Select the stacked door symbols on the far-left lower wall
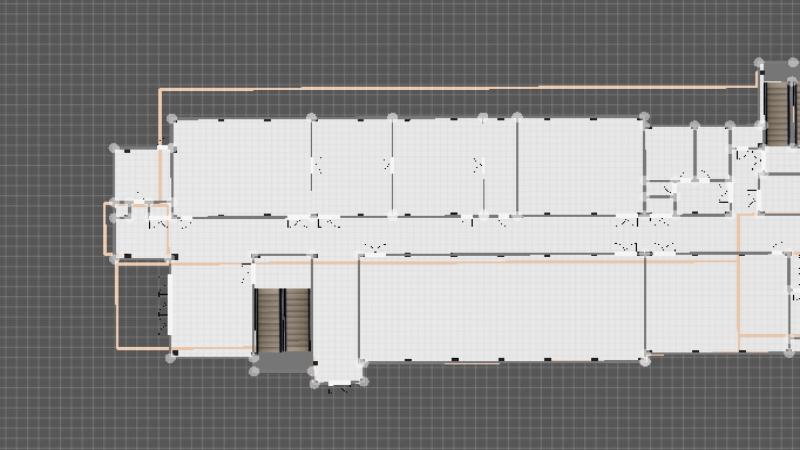This screenshot has width=800, height=450. [x=163, y=310]
